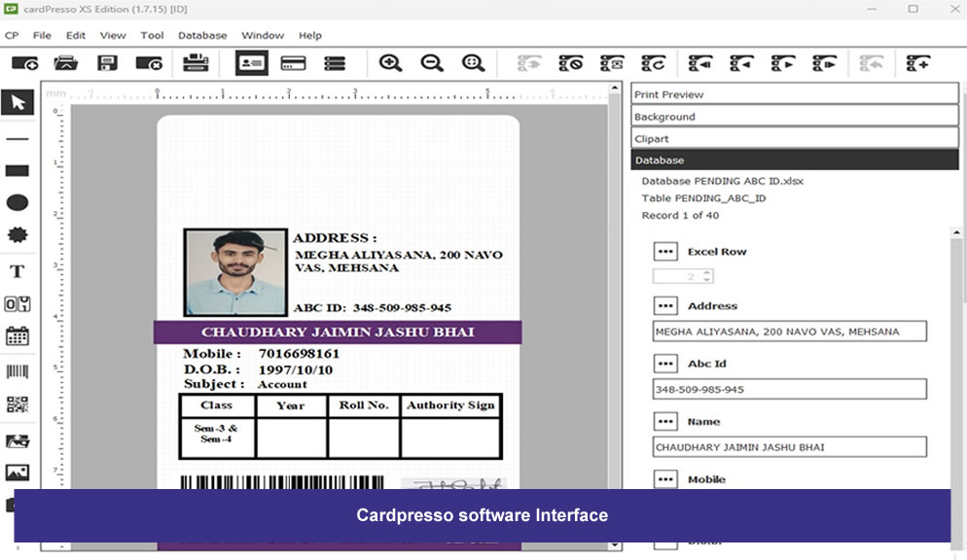Select the 'Database PENDING ABC ID.xlsx' line
The height and width of the screenshot is (560, 967).
tap(722, 181)
